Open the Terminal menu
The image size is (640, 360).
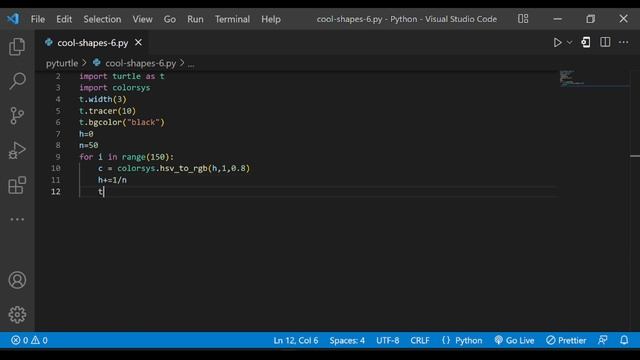coord(232,19)
